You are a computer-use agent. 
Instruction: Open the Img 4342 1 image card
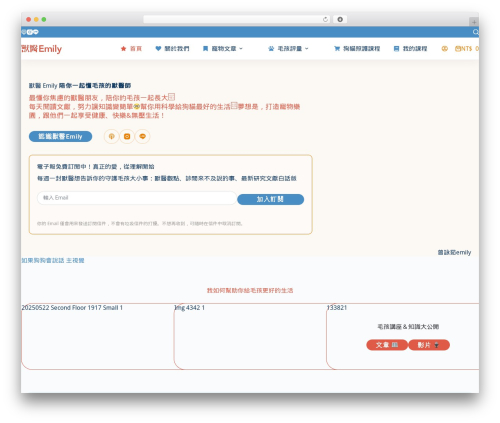click(250, 336)
